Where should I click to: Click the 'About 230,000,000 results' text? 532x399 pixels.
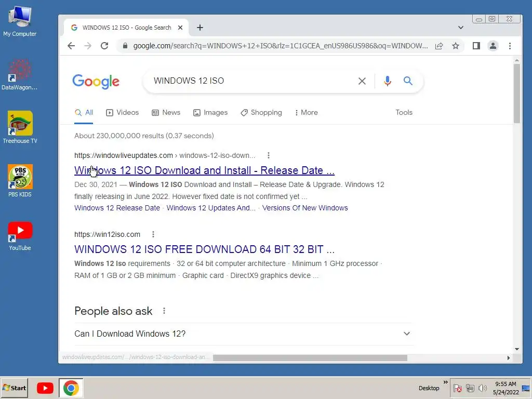pos(144,136)
